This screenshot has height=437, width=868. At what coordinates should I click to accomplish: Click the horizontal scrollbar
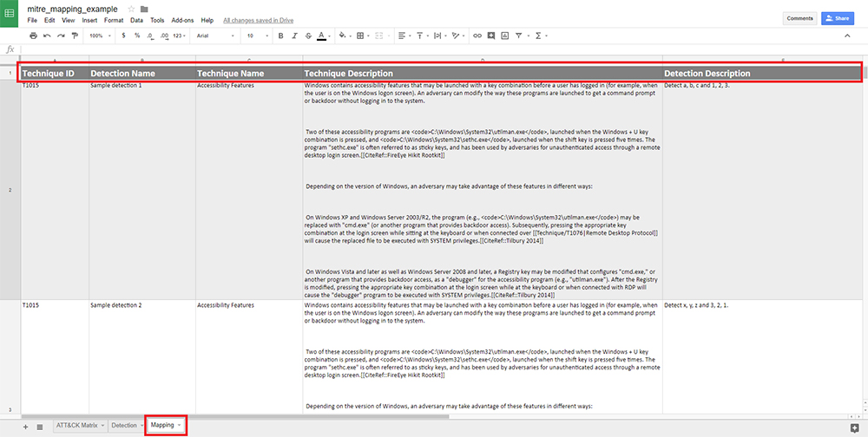234,416
